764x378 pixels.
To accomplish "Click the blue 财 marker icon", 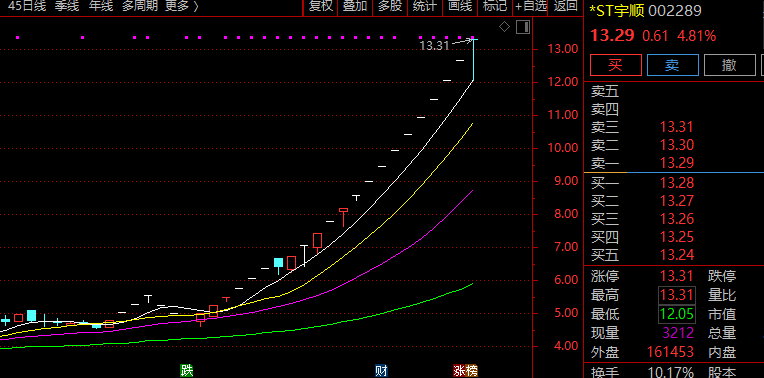I will pos(382,370).
